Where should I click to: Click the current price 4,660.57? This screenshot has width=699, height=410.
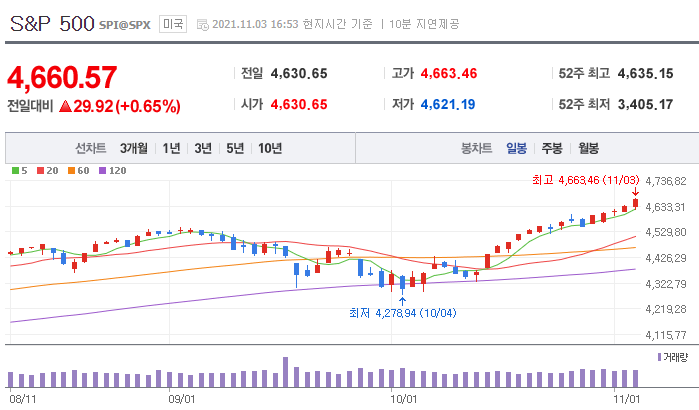coord(62,78)
